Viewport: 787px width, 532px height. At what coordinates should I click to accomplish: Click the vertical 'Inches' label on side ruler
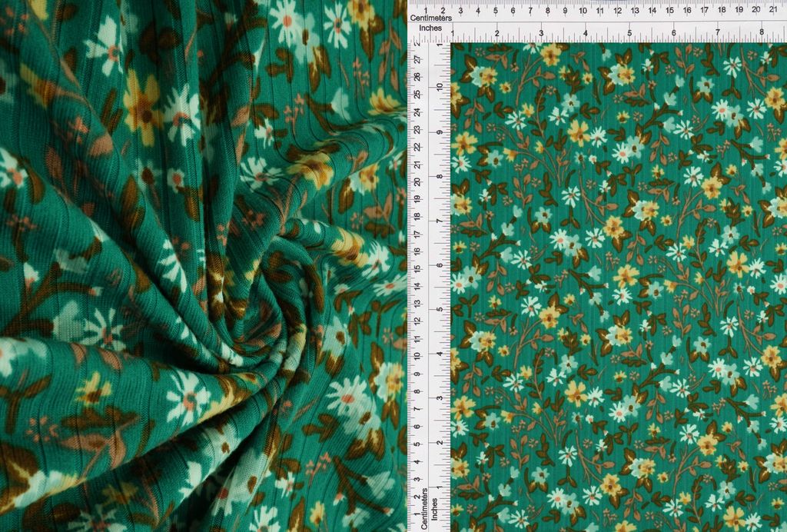point(435,509)
